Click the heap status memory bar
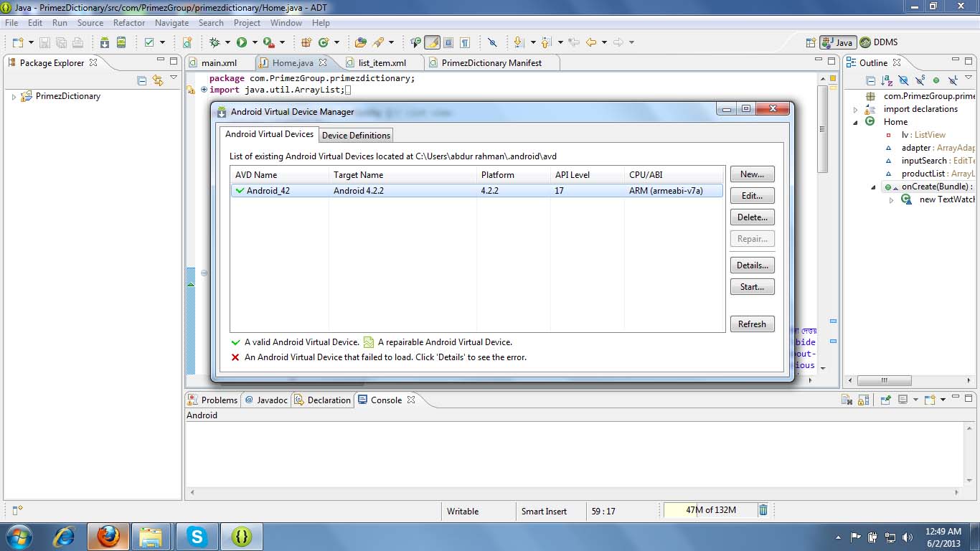This screenshot has height=551, width=980. click(x=710, y=510)
